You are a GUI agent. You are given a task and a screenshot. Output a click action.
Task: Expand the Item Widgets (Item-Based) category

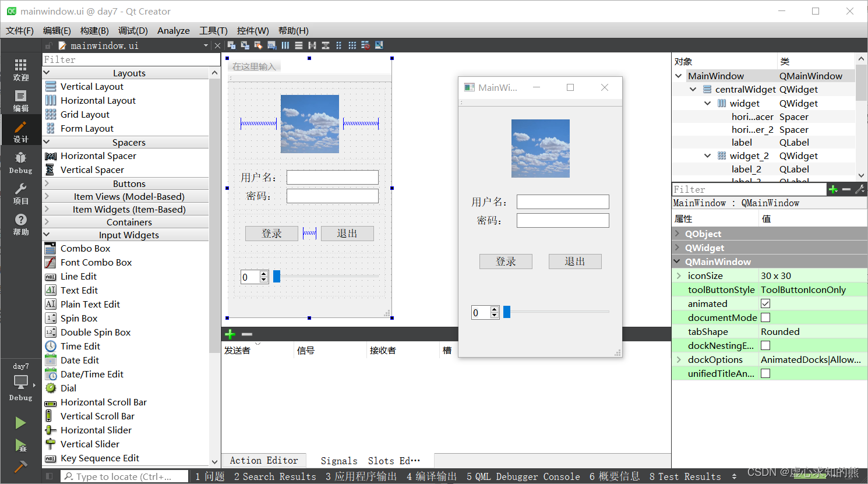coord(47,209)
